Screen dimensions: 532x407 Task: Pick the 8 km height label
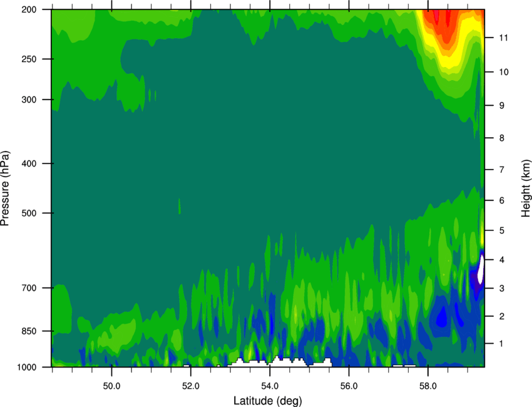502,138
